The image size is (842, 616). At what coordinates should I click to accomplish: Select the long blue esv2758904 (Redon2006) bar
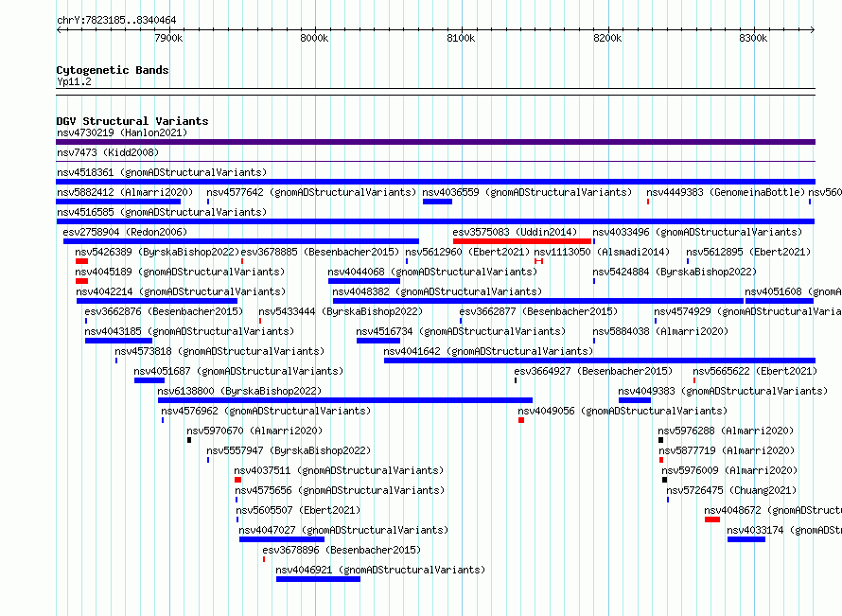tap(241, 241)
